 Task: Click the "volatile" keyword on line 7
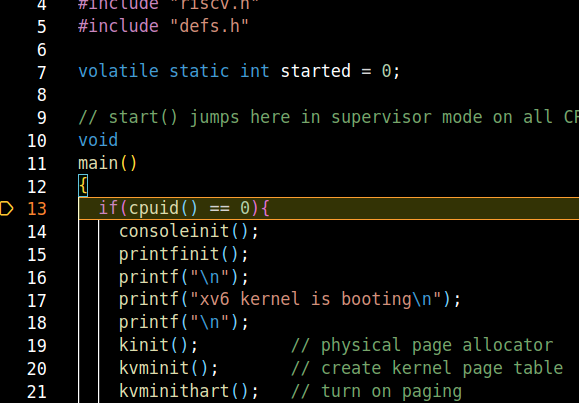click(118, 71)
